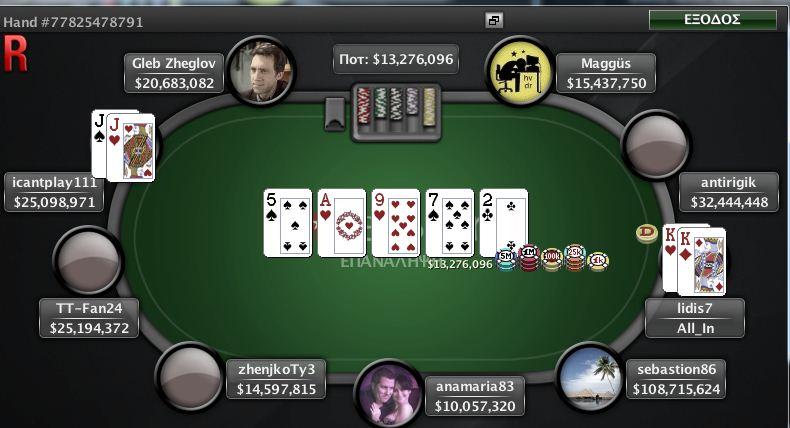Click icantplay111's pocket jacks cards

(123, 146)
